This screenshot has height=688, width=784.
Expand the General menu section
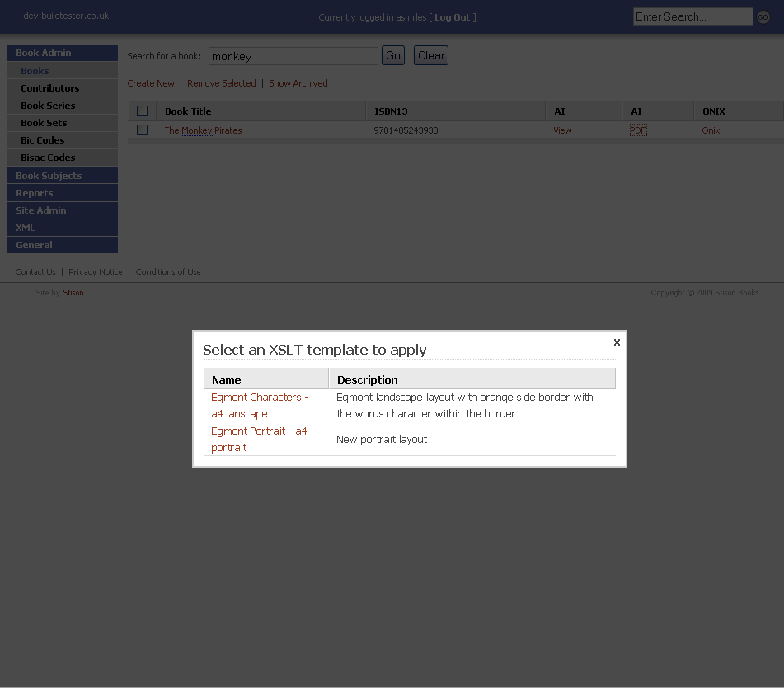pos(63,245)
